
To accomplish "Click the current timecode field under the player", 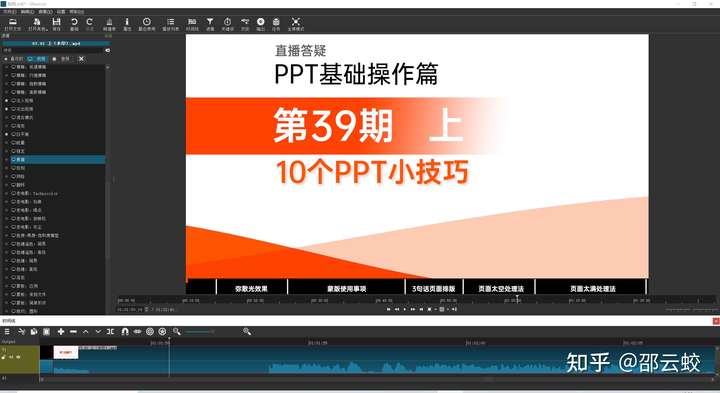I will click(x=130, y=309).
